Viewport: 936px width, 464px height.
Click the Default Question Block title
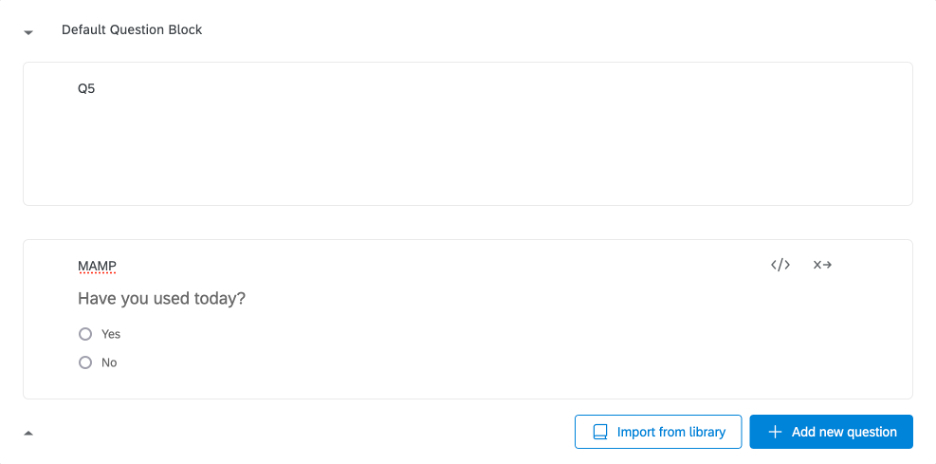(x=132, y=30)
